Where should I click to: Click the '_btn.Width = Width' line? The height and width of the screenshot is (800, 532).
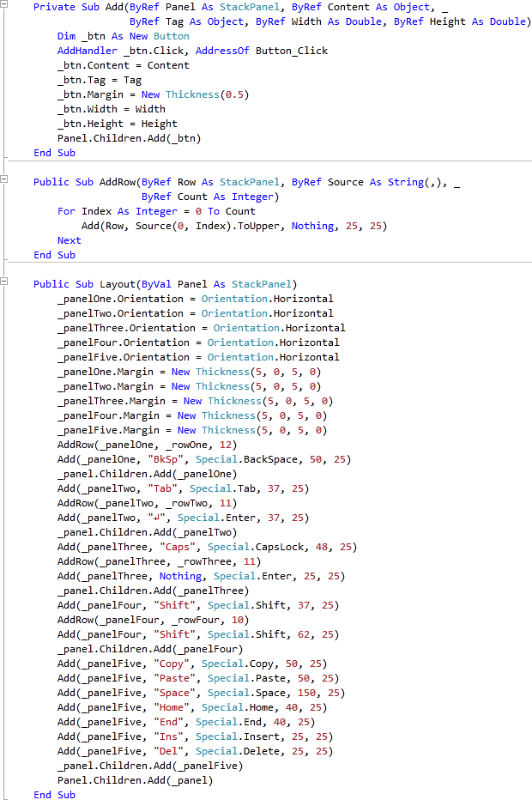[112, 109]
